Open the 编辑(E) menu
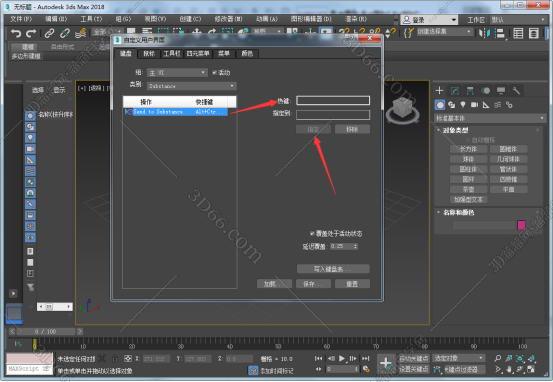 click(56, 19)
